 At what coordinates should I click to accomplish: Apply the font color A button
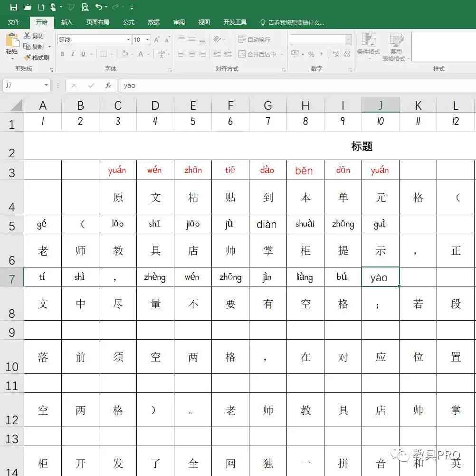(x=141, y=54)
